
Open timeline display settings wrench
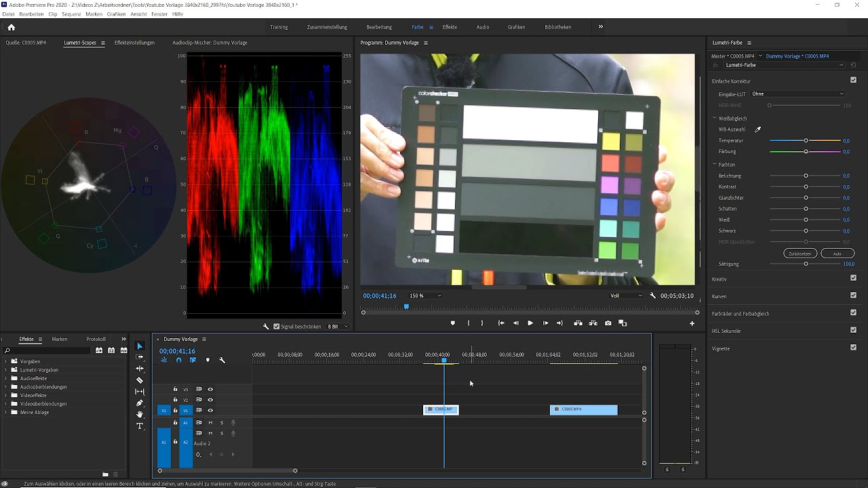click(222, 360)
